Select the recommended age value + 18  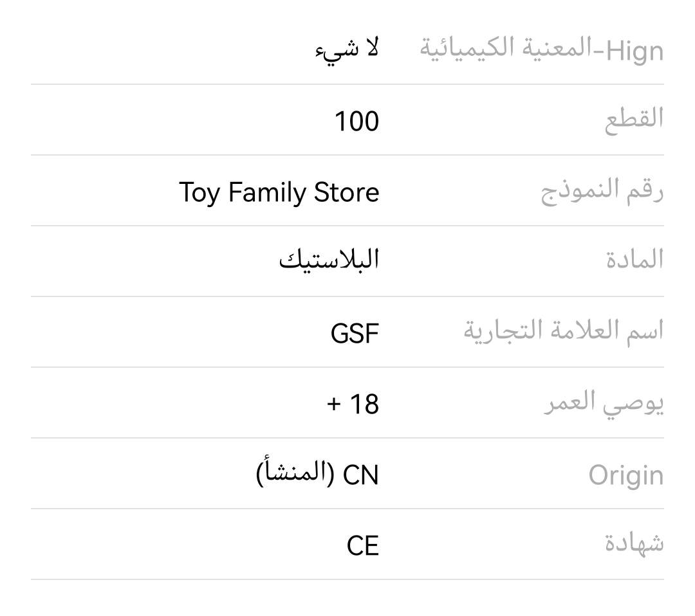(x=353, y=404)
